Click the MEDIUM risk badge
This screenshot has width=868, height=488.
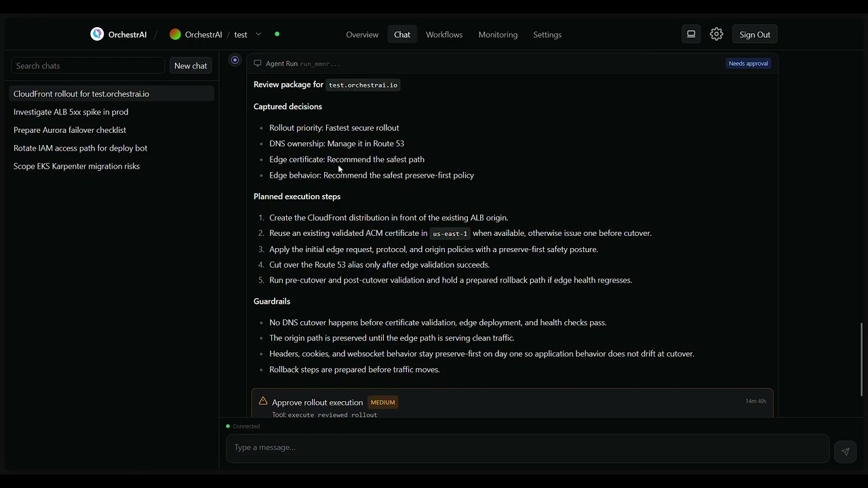click(x=382, y=402)
